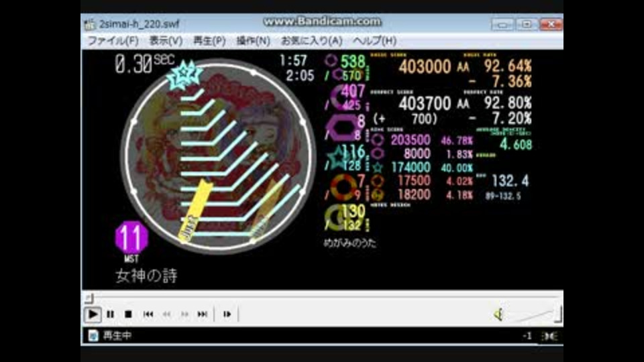Click the score value 403700
This screenshot has width=644, height=362.
[x=425, y=103]
